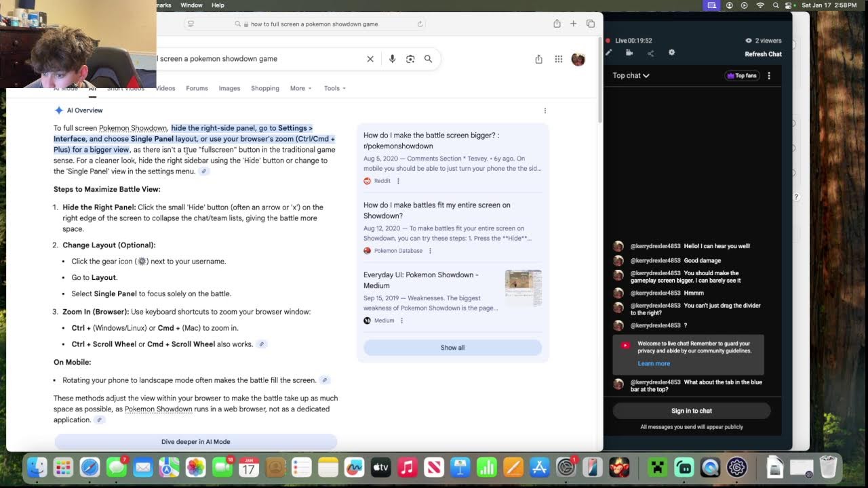Open Reddit result options menu

pyautogui.click(x=398, y=181)
